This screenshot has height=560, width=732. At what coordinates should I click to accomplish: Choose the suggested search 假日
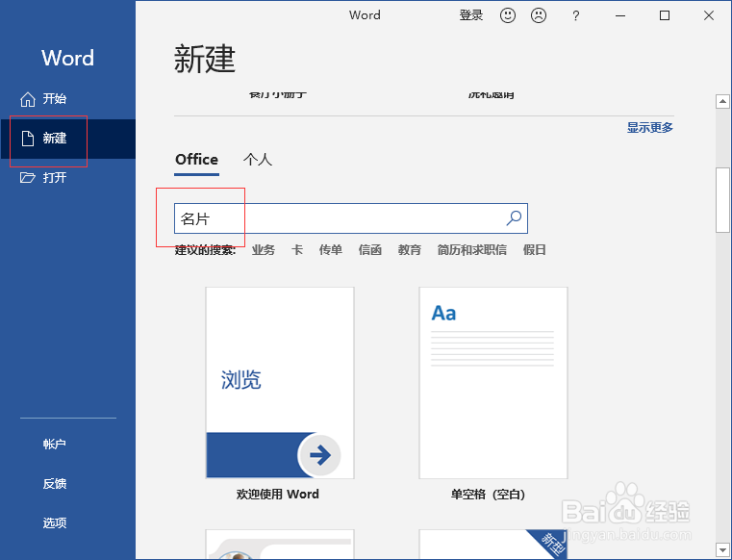535,250
